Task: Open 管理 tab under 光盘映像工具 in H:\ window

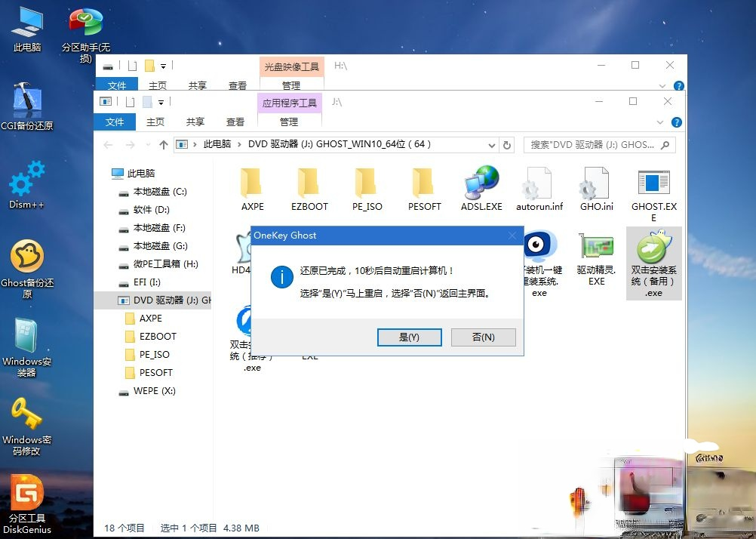Action: click(x=291, y=85)
